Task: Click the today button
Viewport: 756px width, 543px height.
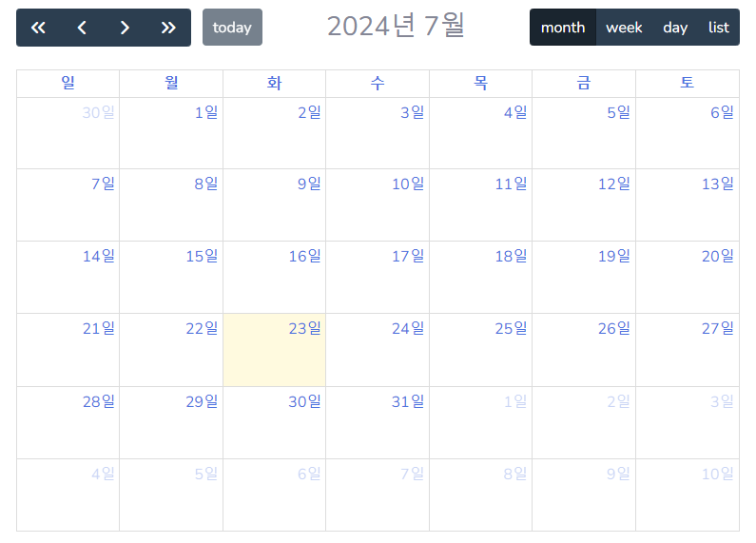Action: 232,28
